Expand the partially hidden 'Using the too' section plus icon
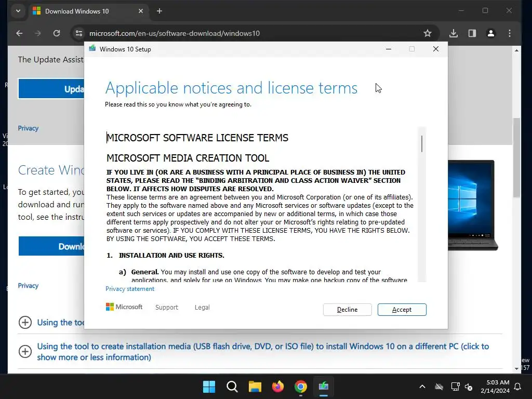Viewport: 532px width, 399px height. pos(25,322)
